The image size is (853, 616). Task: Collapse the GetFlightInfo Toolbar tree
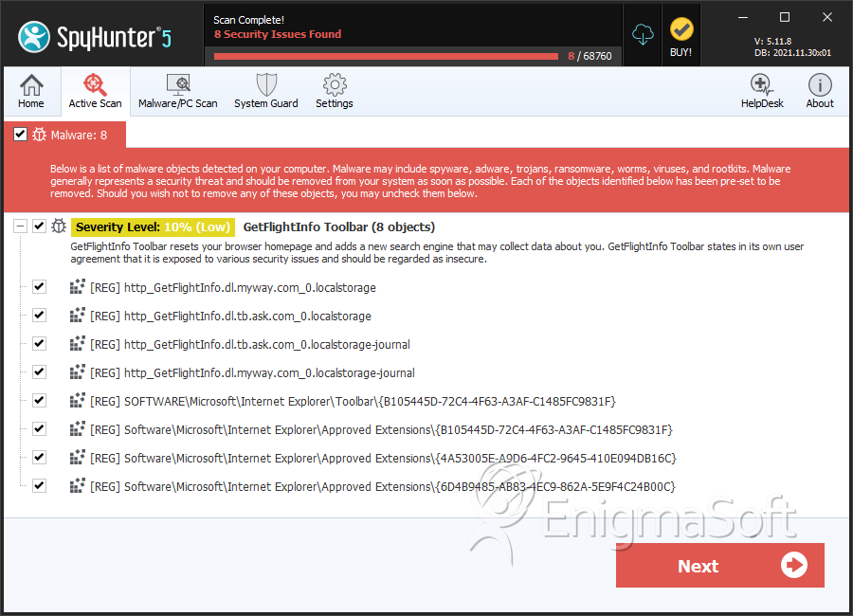pyautogui.click(x=20, y=226)
